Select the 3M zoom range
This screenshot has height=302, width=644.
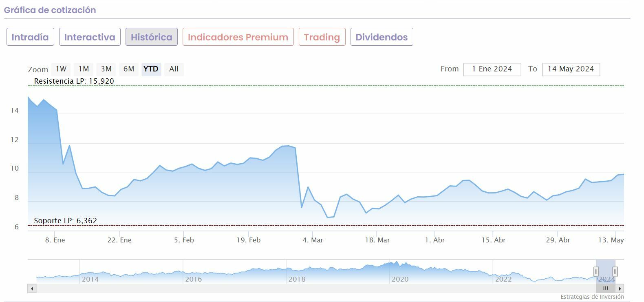(106, 69)
